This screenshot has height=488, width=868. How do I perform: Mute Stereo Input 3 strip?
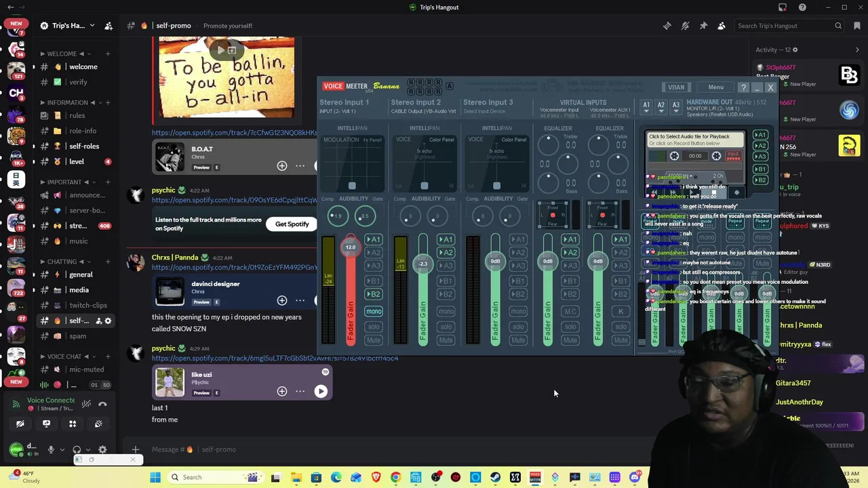(518, 340)
